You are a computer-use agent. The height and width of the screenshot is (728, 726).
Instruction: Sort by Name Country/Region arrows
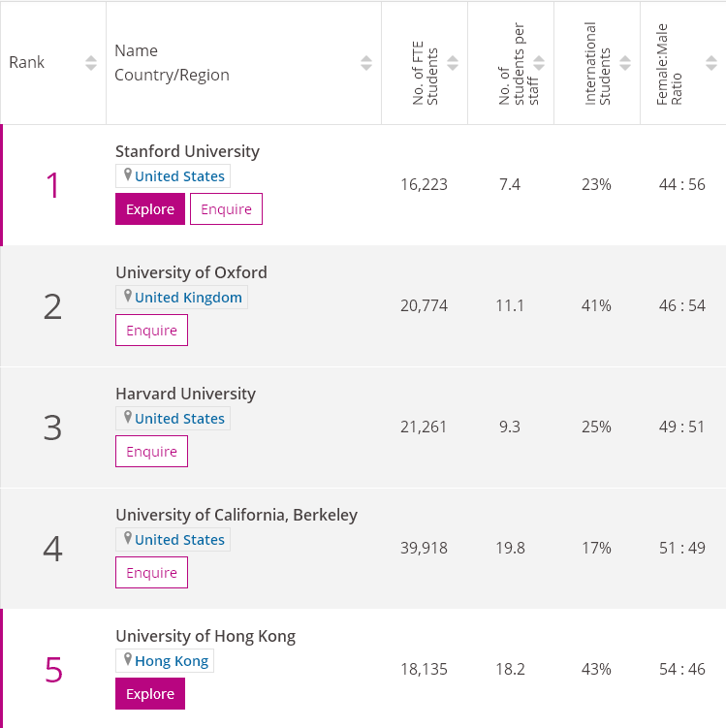click(x=365, y=63)
